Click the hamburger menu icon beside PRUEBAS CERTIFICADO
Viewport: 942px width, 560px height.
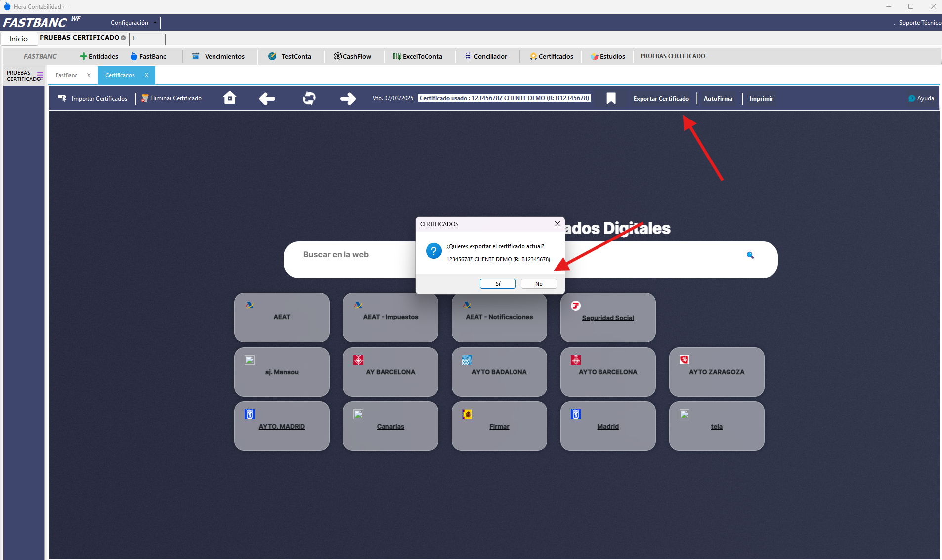tap(40, 76)
